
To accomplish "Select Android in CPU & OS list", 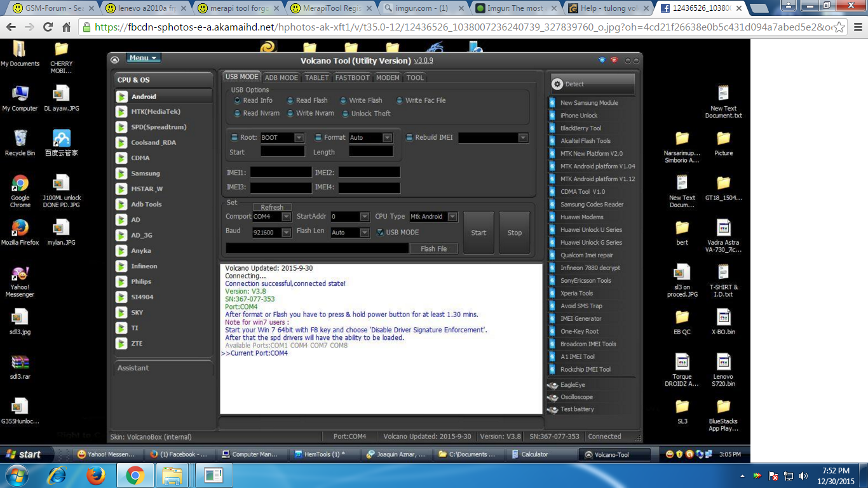I will coord(163,97).
